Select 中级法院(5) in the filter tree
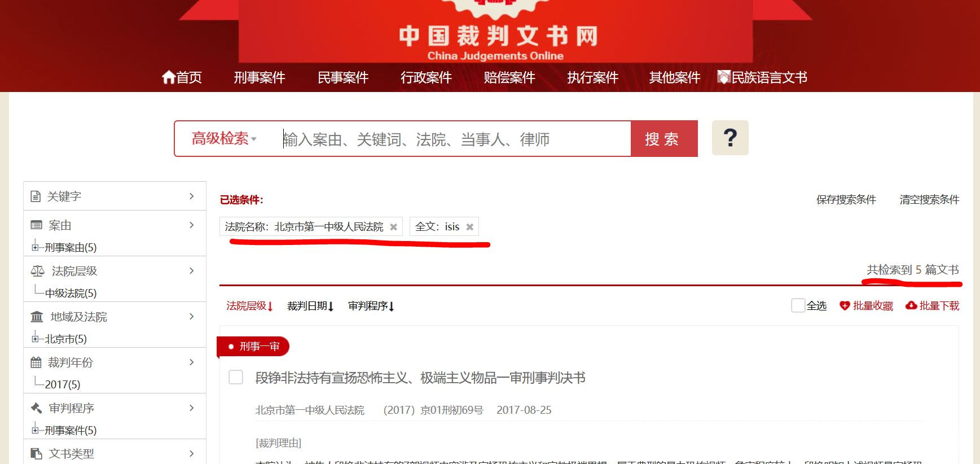The image size is (980, 464). pyautogui.click(x=71, y=293)
